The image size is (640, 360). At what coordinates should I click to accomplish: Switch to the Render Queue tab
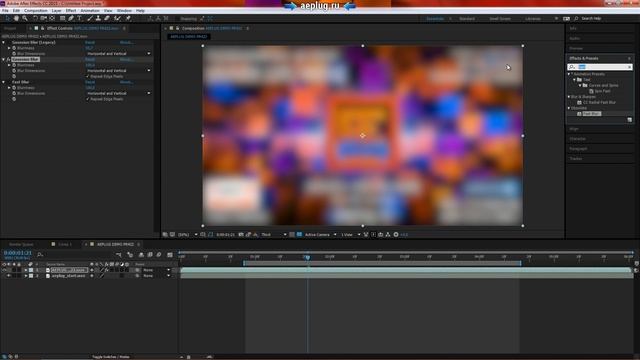21,244
